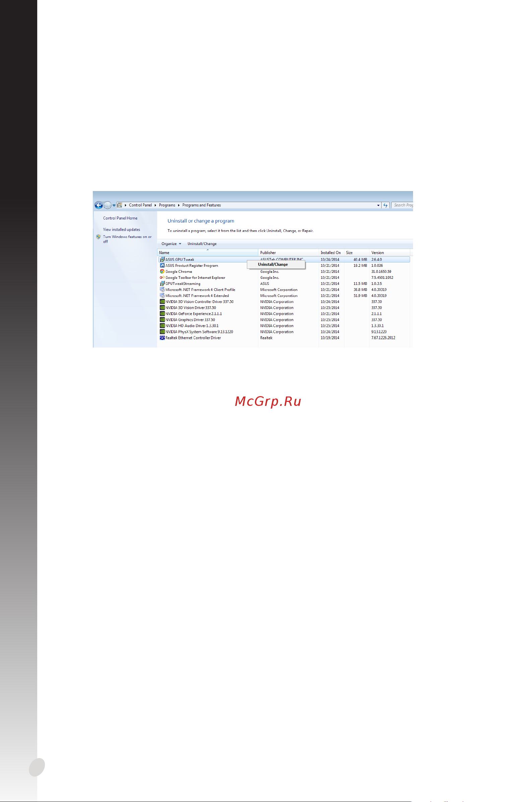Screen dimensions: 532x802
Task: Open Control Panel Home link
Action: 120,218
